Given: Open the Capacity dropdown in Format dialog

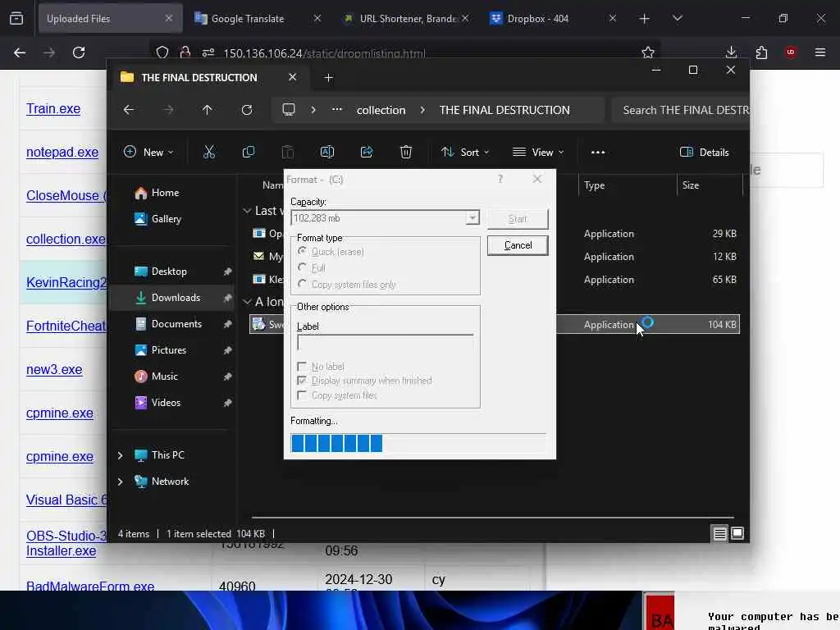Looking at the screenshot, I should click(x=472, y=218).
